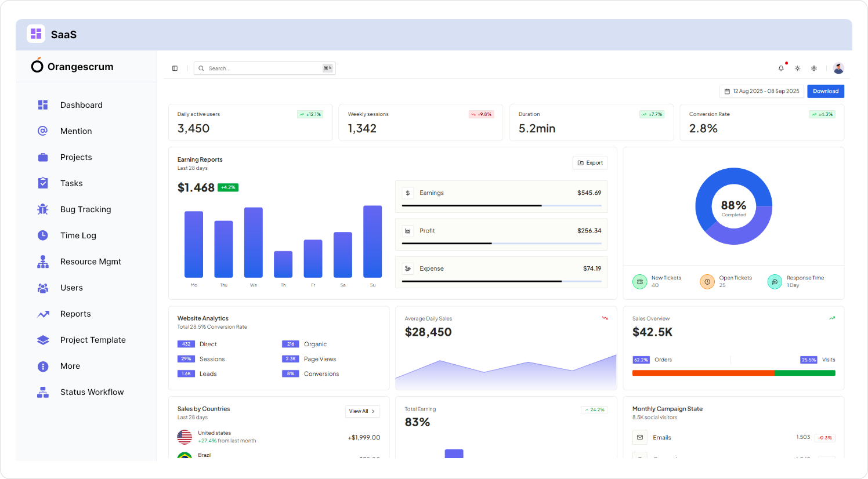The height and width of the screenshot is (479, 868).
Task: Click the More circle icon
Action: (x=43, y=366)
